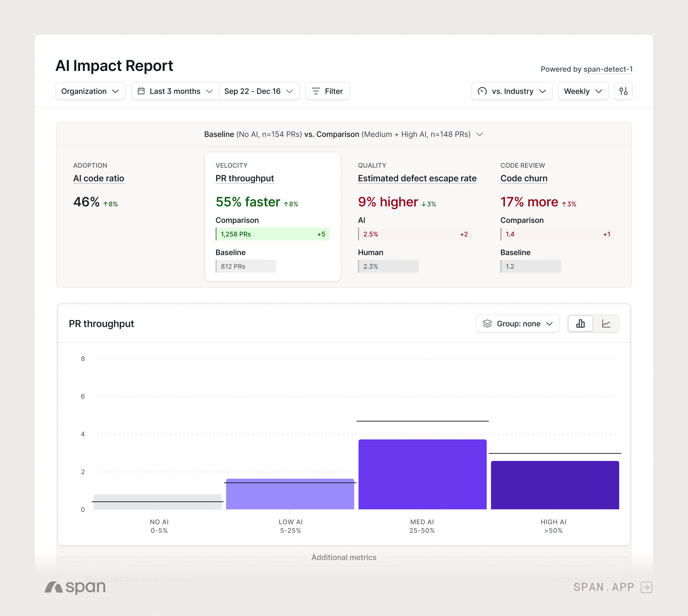Open the settings sliders icon button
The height and width of the screenshot is (616, 688).
pyautogui.click(x=623, y=91)
